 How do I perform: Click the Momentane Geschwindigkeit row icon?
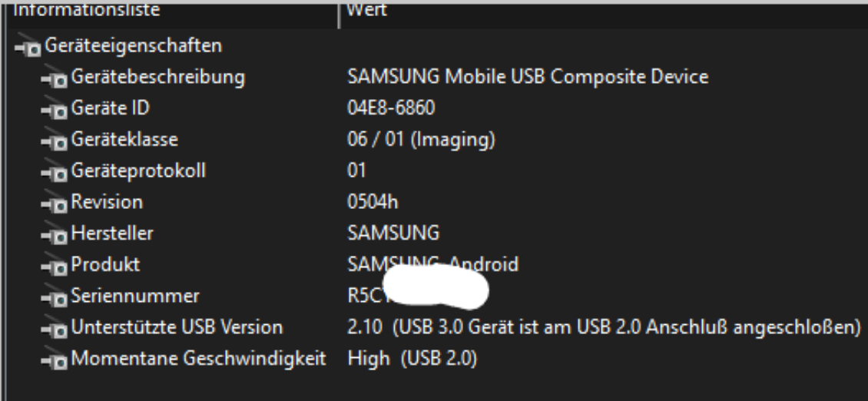tap(58, 360)
